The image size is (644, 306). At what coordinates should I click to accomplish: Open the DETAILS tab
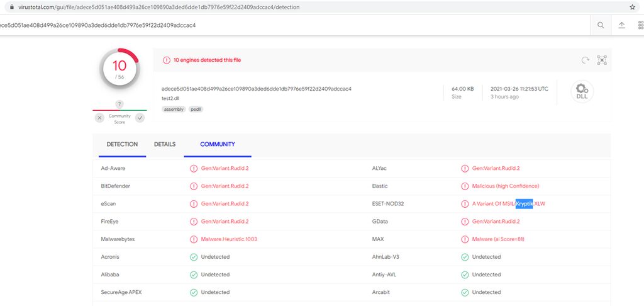[165, 144]
